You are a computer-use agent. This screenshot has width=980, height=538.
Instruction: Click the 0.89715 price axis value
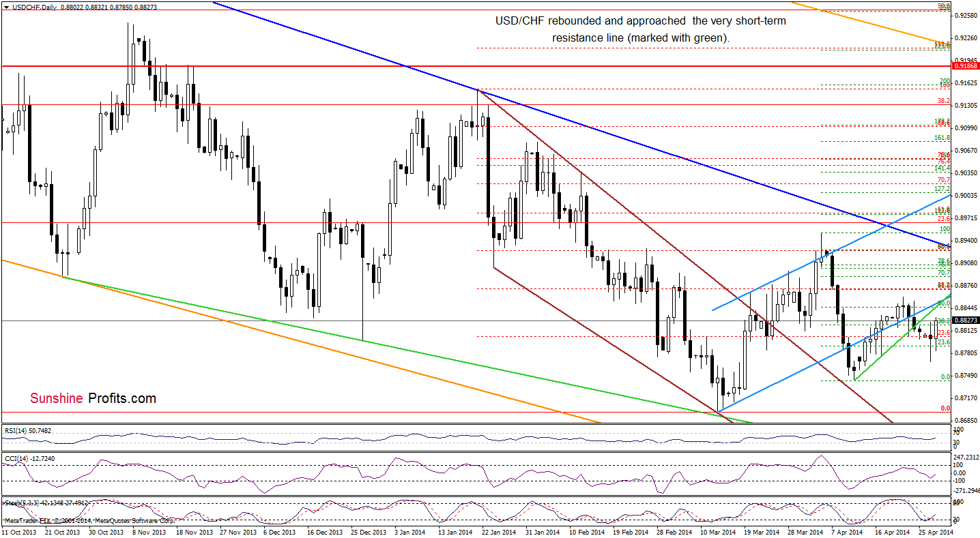point(965,218)
